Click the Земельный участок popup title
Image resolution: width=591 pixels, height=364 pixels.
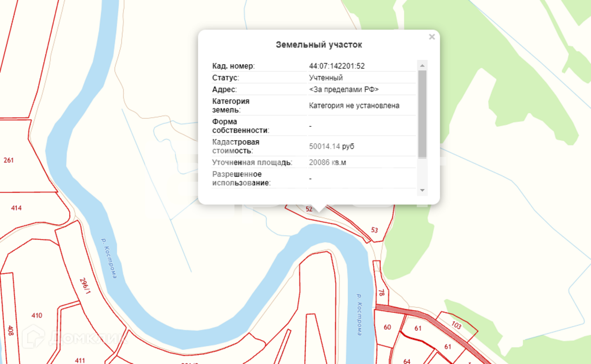[x=319, y=45]
